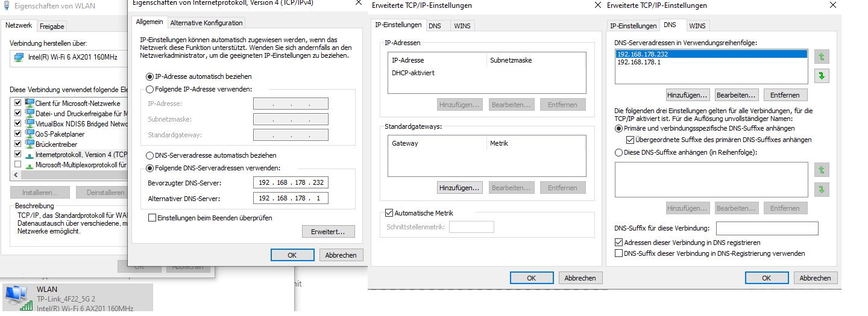Image resolution: width=868 pixels, height=316 pixels.
Task: Select the 192.168.178.1 DNS server entry
Action: pyautogui.click(x=639, y=62)
